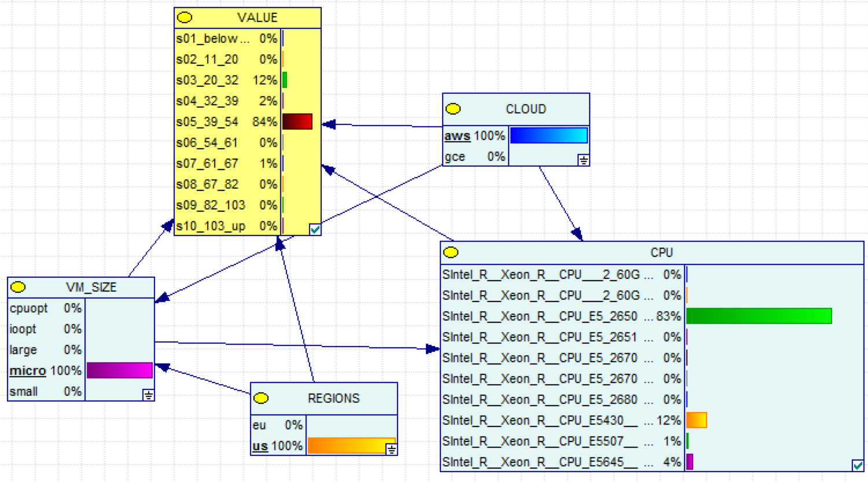
Task: Click the yellow oval icon of CPU node
Action: [450, 252]
